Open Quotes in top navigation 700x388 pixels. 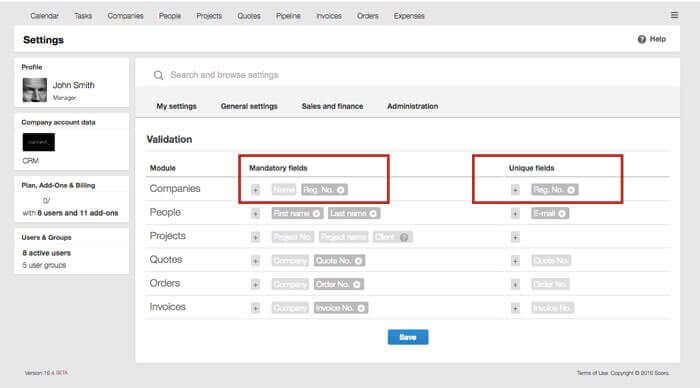[249, 16]
